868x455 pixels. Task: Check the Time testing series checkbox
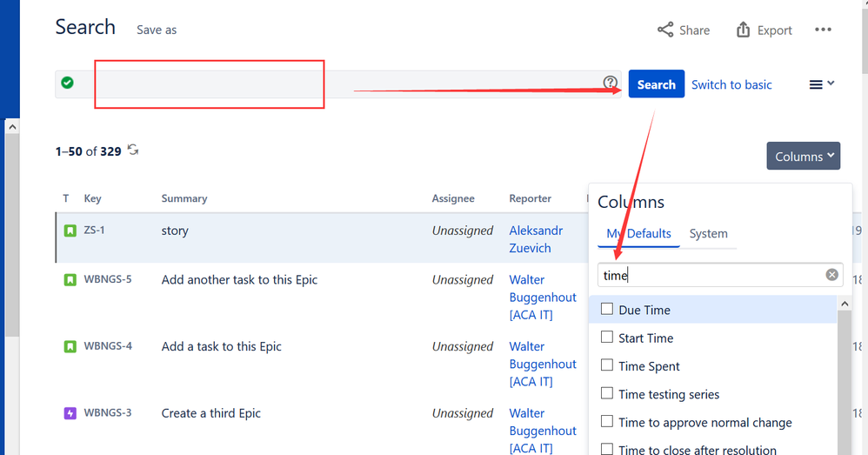coord(607,393)
